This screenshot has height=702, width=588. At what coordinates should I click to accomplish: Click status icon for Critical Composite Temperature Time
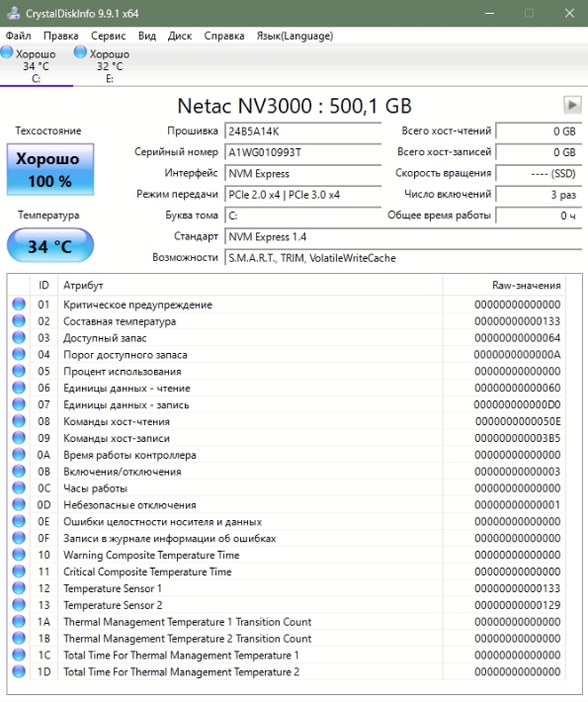click(x=19, y=570)
